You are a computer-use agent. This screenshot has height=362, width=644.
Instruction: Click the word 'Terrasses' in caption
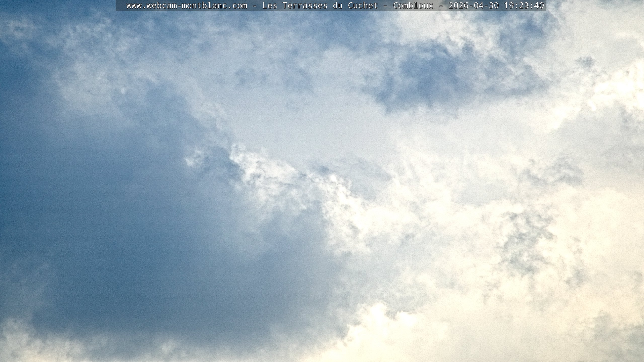pos(305,6)
